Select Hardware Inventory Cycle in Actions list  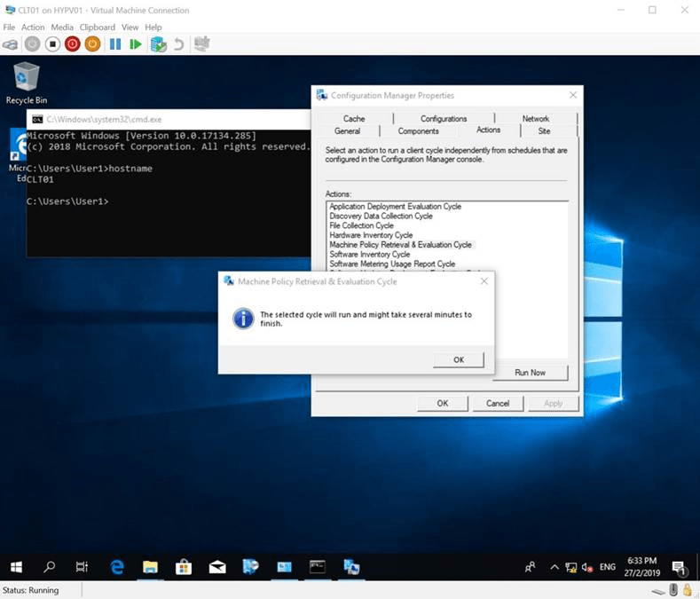(371, 235)
